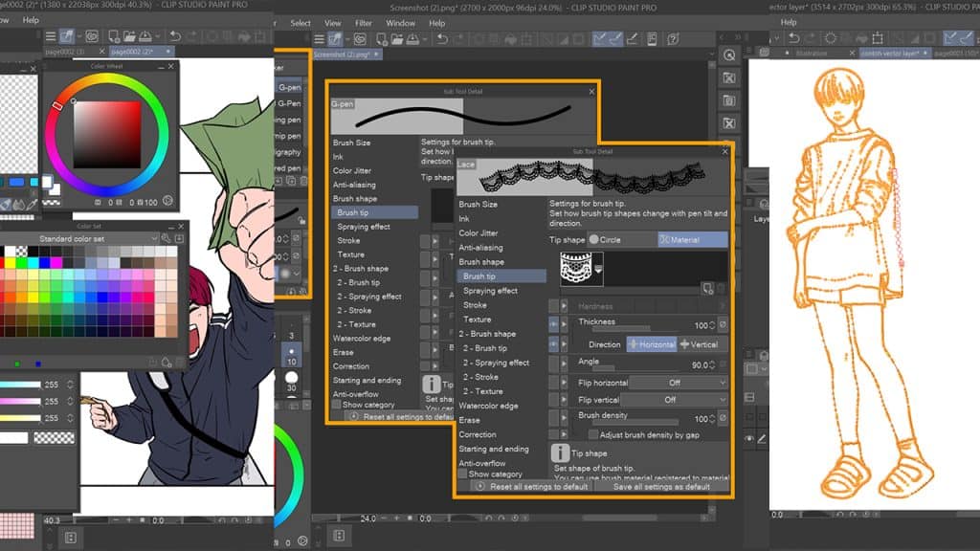Click Save icon in middle window toolbar
980x551 pixels.
pos(412,39)
